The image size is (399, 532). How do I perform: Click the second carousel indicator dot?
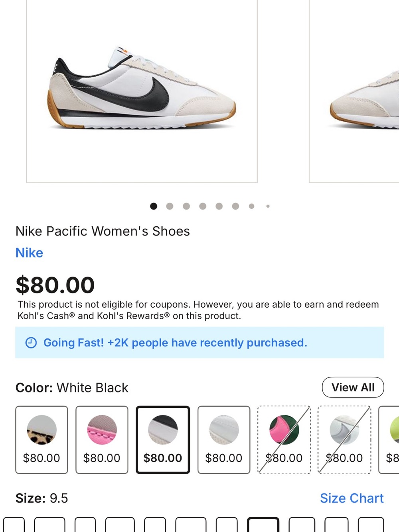[170, 206]
